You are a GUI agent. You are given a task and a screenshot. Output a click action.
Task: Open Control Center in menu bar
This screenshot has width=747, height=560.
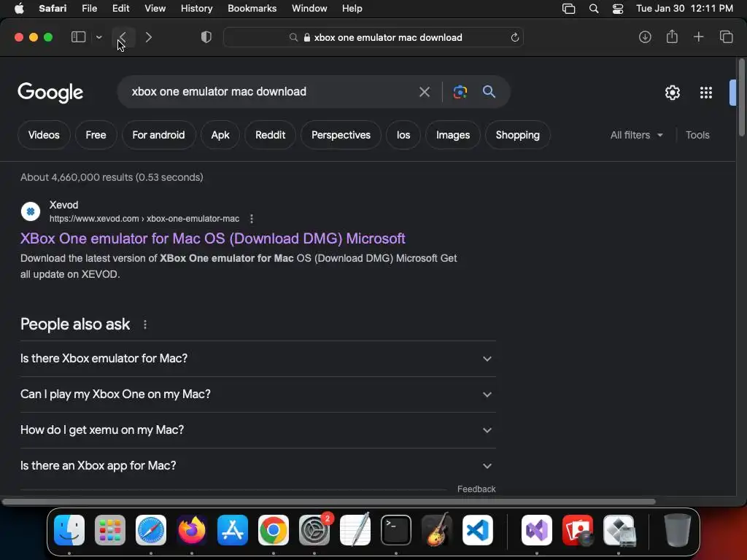coord(618,9)
